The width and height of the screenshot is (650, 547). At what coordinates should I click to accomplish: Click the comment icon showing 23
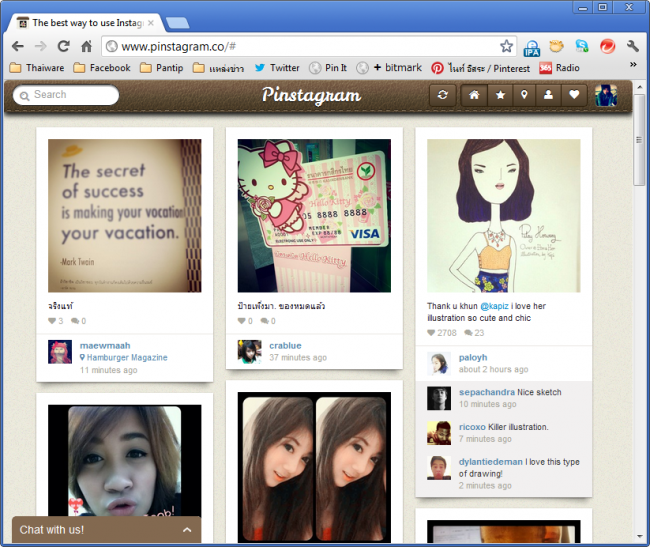point(468,333)
